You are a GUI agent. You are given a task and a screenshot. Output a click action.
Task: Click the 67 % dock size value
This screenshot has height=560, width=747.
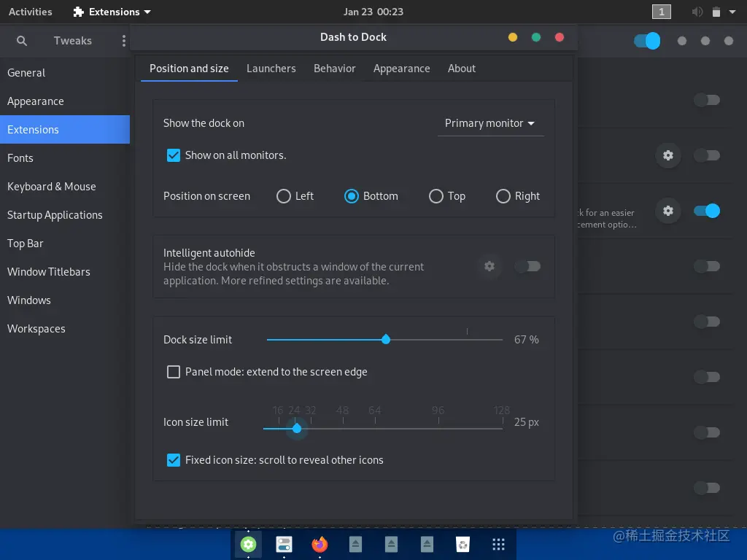[x=527, y=340]
